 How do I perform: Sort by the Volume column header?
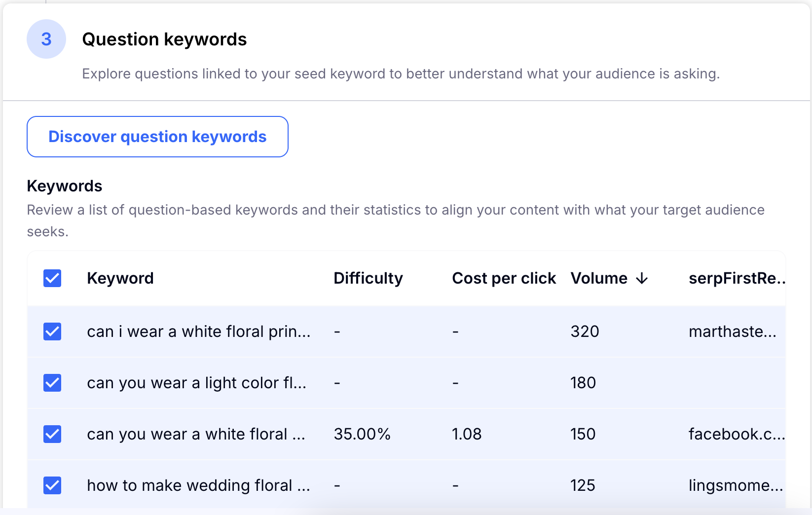point(599,278)
